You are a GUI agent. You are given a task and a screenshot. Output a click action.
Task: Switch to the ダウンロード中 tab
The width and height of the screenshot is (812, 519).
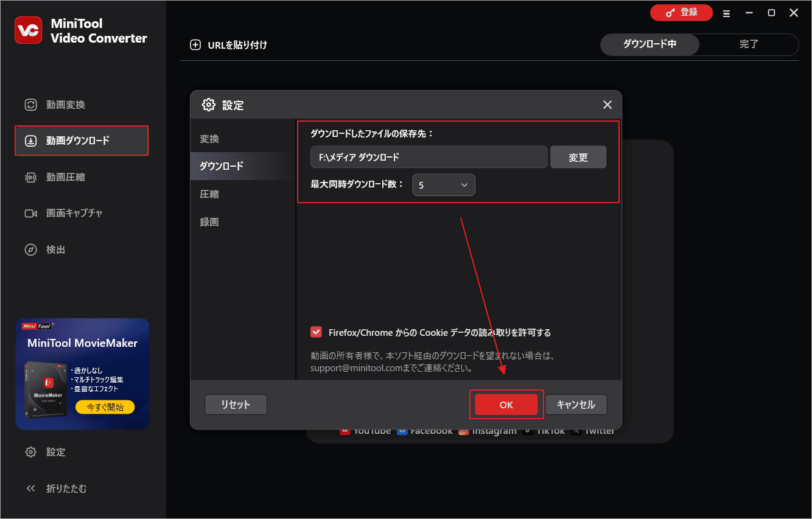tap(649, 44)
